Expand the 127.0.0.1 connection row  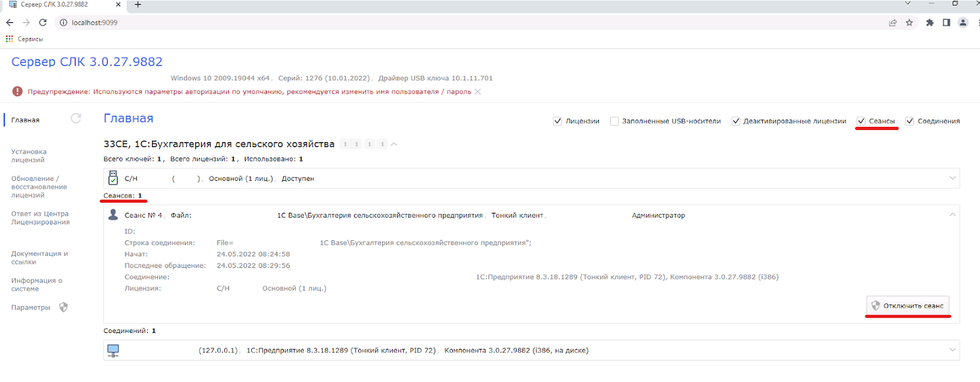[x=952, y=350]
